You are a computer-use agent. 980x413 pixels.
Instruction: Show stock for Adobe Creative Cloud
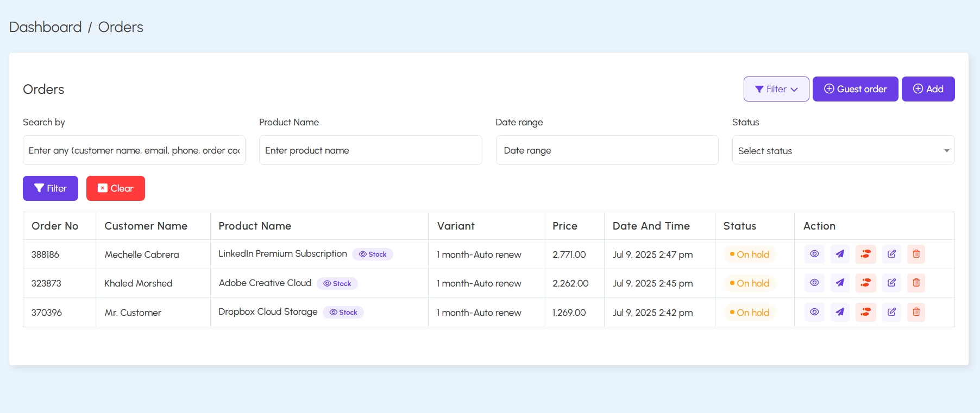[337, 283]
